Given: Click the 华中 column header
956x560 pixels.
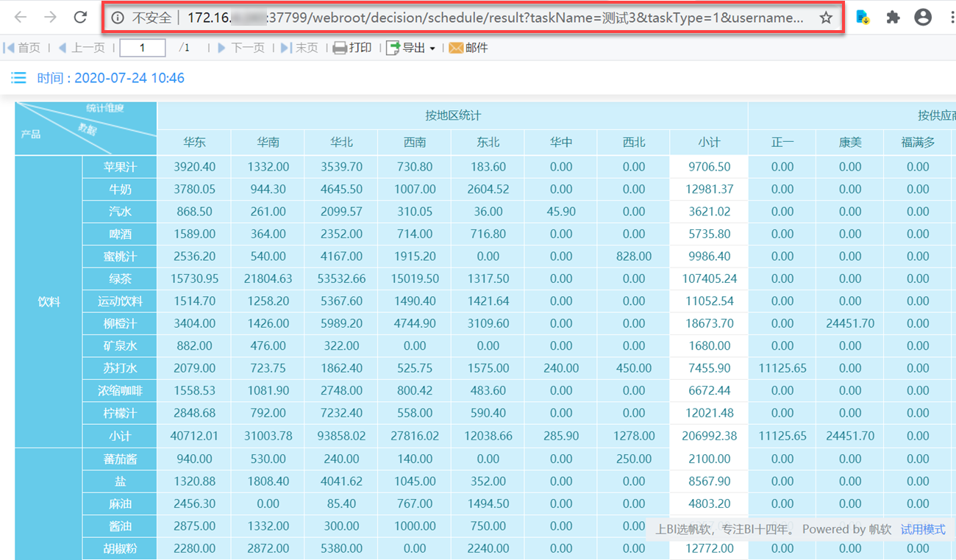Looking at the screenshot, I should (x=561, y=142).
